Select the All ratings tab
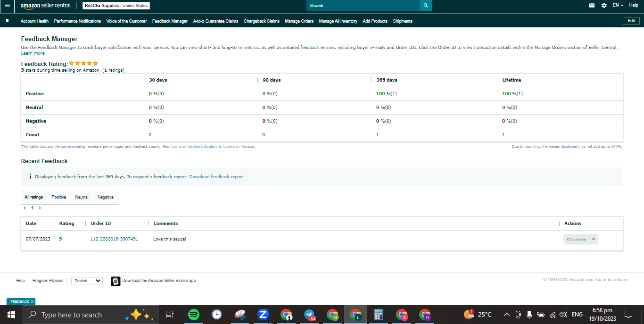Screen dimensions: 644x324 click(34, 197)
